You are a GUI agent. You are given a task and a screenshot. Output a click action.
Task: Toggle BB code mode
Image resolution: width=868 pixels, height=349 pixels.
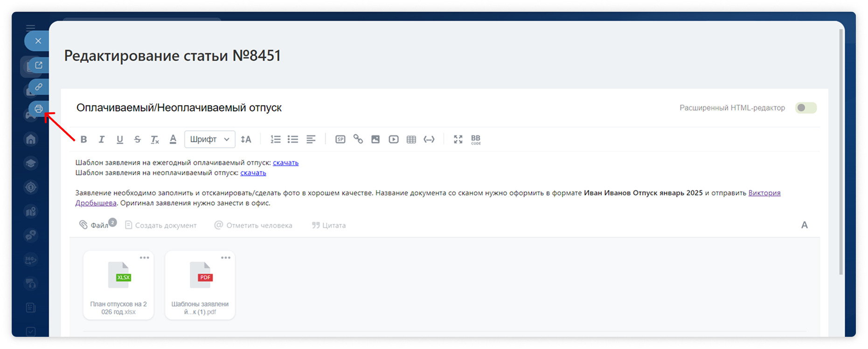pos(475,139)
